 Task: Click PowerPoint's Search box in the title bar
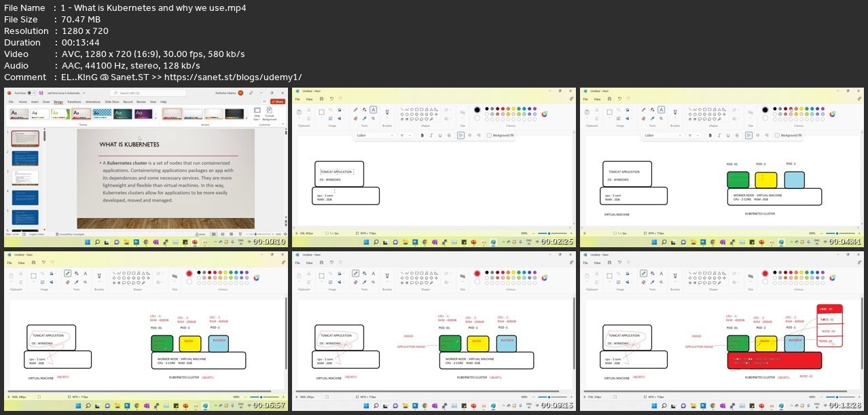(147, 93)
